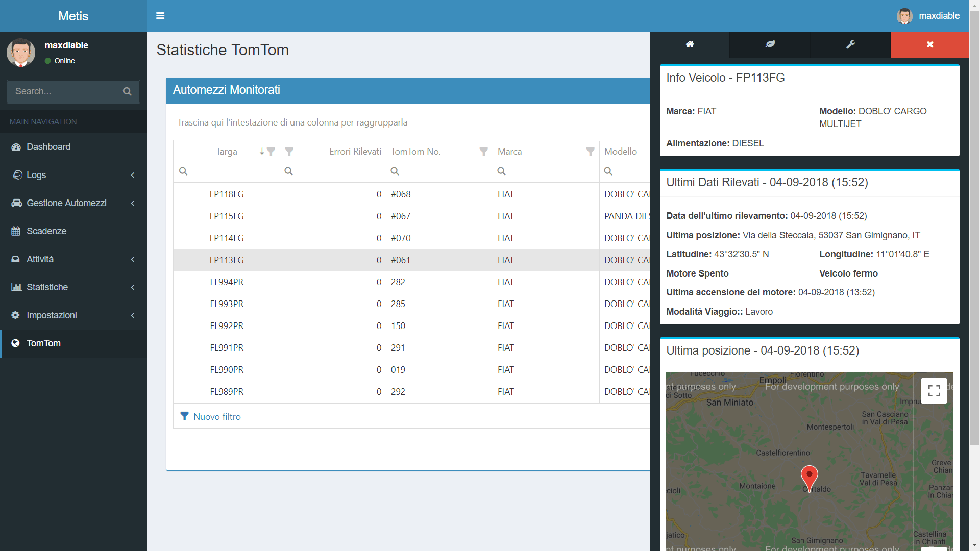Open the home tab in right panel
Screen dimensions: 980x551
[x=690, y=44]
